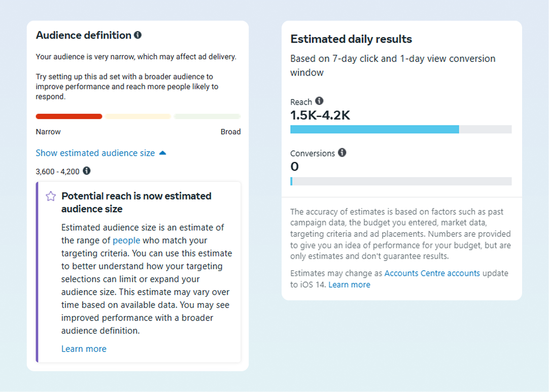The image size is (549, 392).
Task: Click the red narrow segment of audience meter
Action: coord(69,117)
